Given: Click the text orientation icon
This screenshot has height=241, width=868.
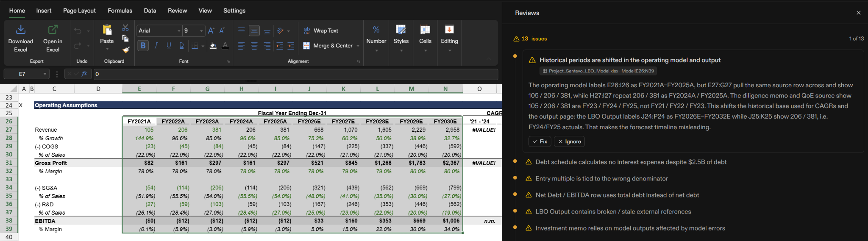Looking at the screenshot, I should click(x=280, y=31).
